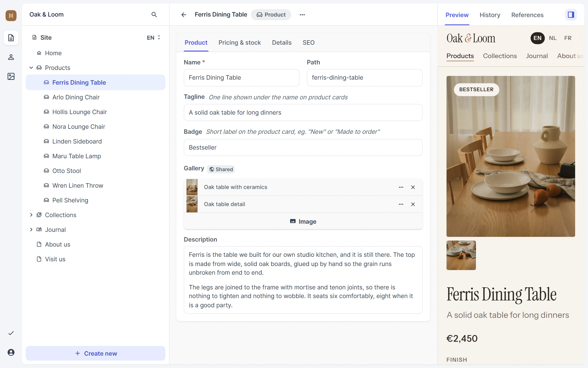Image resolution: width=588 pixels, height=368 pixels.
Task: Open the Home page in site tree
Action: [96, 53]
